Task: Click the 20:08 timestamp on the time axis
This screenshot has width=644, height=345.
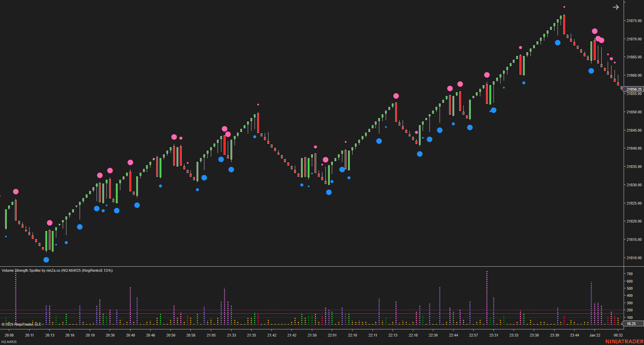Action: 8,335
